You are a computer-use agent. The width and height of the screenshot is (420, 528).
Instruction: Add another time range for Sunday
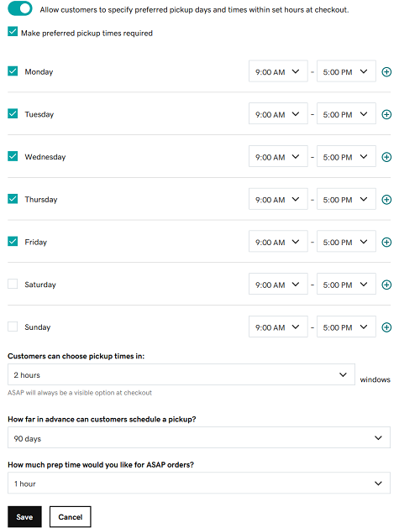point(386,327)
